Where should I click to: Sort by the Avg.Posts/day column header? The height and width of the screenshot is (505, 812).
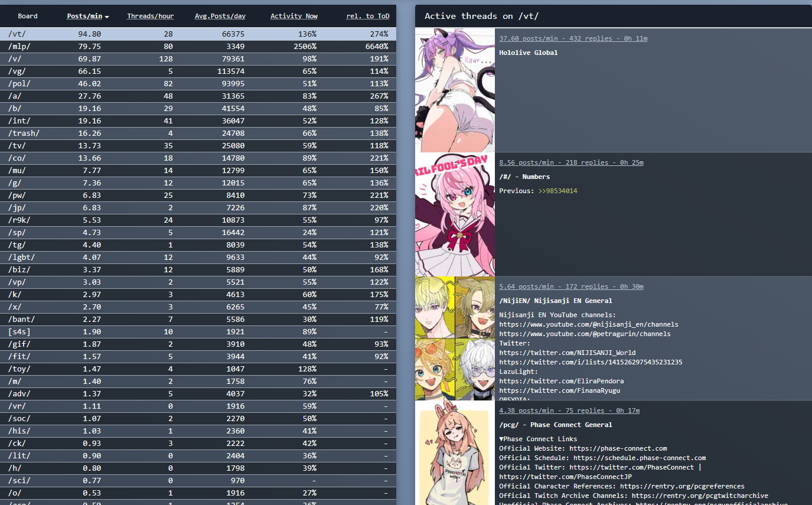pos(220,16)
